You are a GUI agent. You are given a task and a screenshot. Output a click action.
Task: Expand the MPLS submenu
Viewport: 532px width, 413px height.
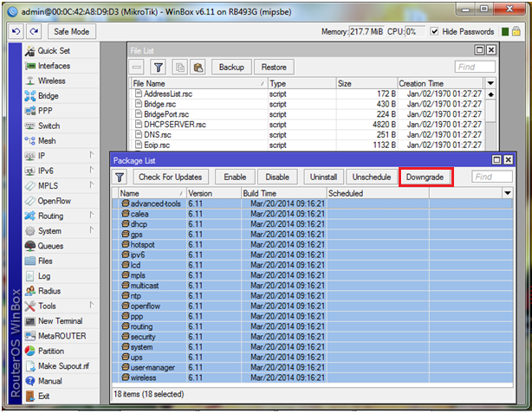(91, 185)
